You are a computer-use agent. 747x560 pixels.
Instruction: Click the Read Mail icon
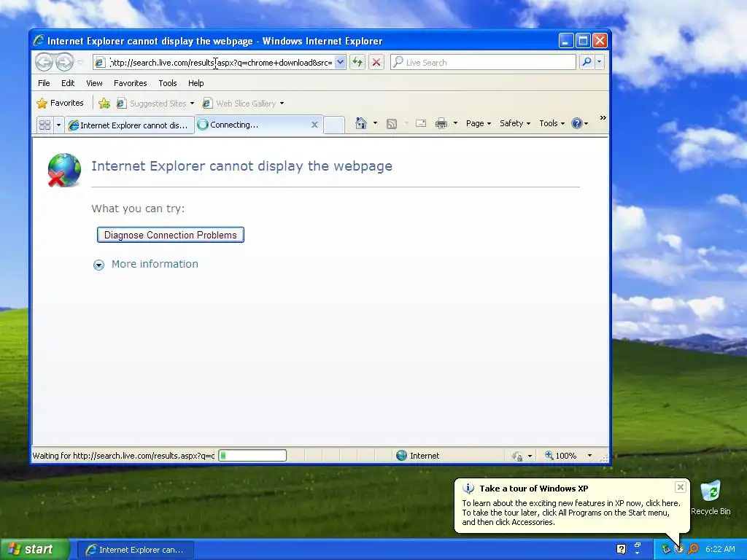coord(421,123)
